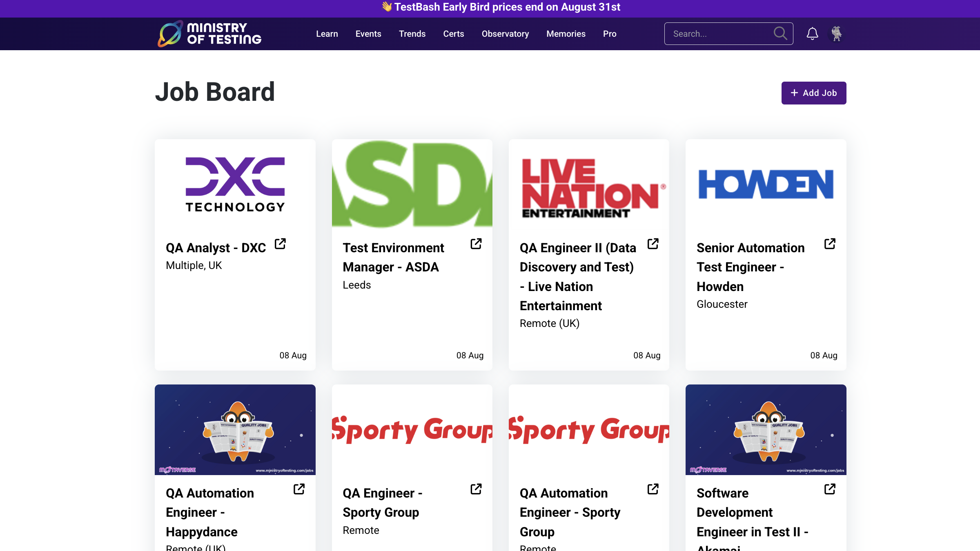The image size is (980, 551).
Task: Open the Trends nav item
Action: pyautogui.click(x=412, y=34)
